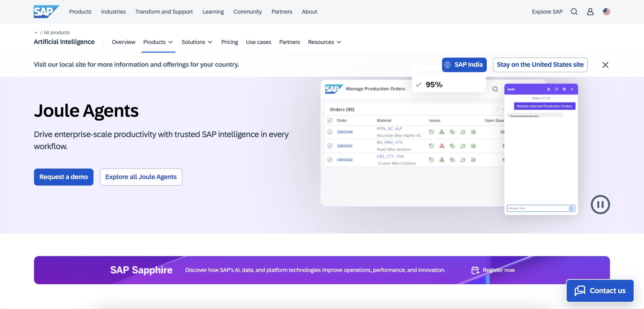Click the Message Joule input field
Viewport: 644px width, 309px height.
tap(537, 208)
